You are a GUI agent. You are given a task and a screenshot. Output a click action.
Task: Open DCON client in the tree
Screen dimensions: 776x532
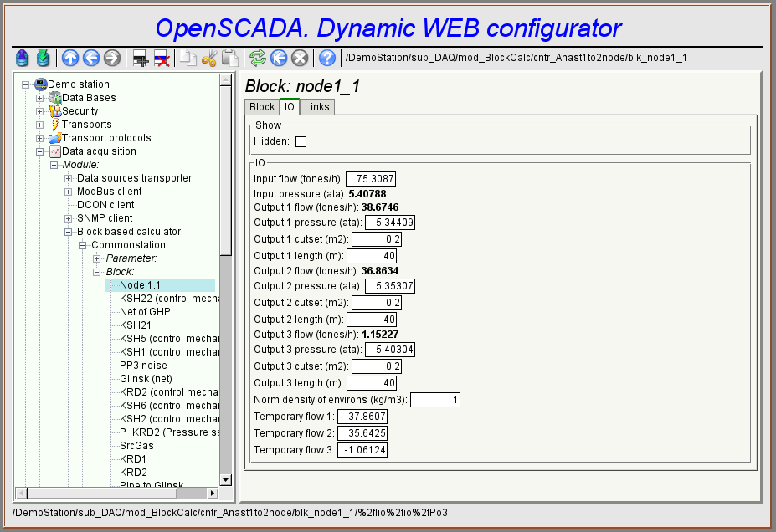105,205
